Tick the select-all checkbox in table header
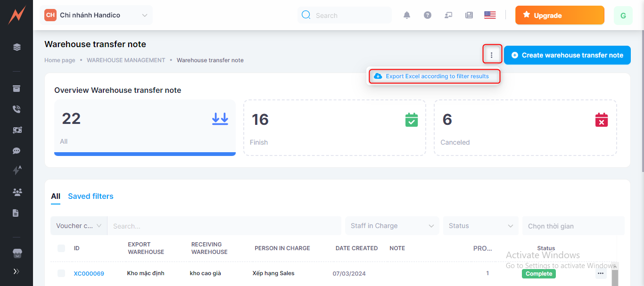Image resolution: width=644 pixels, height=286 pixels. point(61,248)
